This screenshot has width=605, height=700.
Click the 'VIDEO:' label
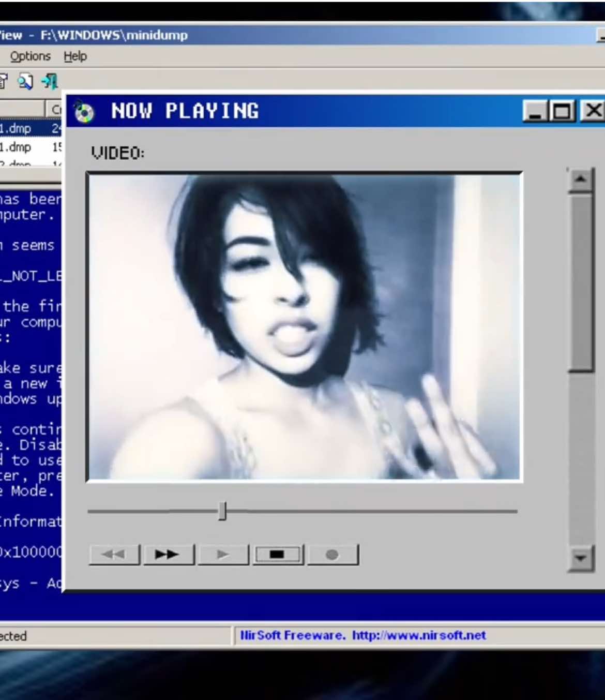(118, 153)
